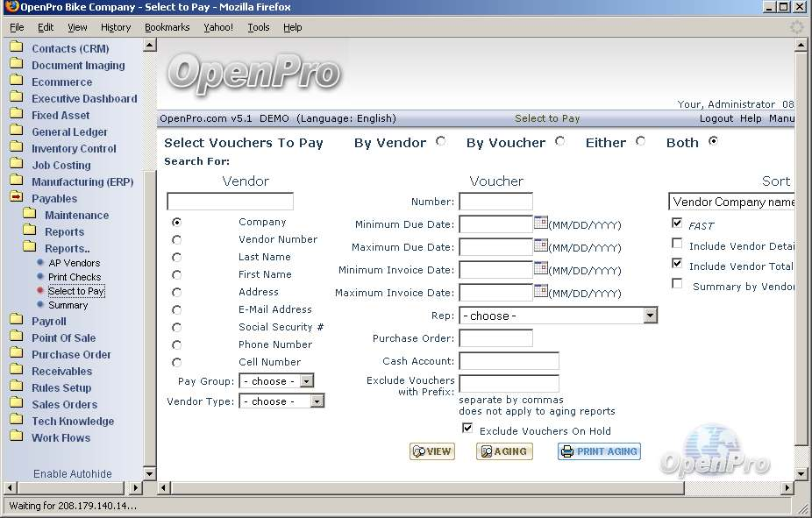812x518 pixels.
Task: Click the Vendor search text field
Action: coord(230,202)
